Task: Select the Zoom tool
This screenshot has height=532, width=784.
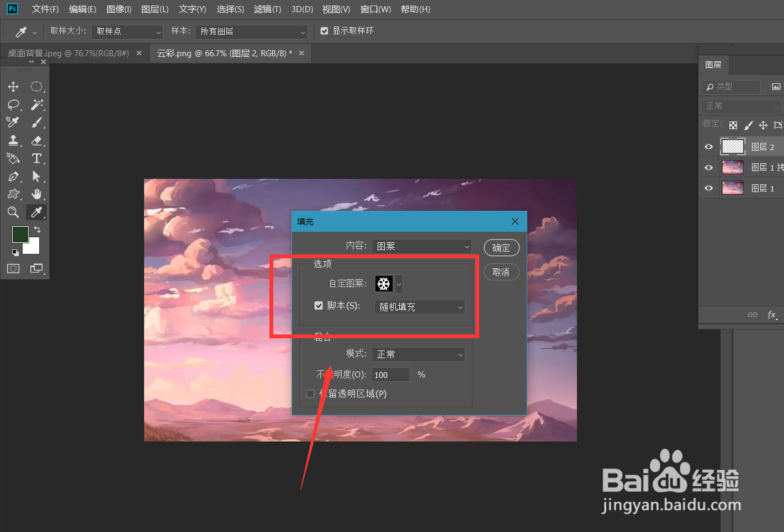Action: 13,212
